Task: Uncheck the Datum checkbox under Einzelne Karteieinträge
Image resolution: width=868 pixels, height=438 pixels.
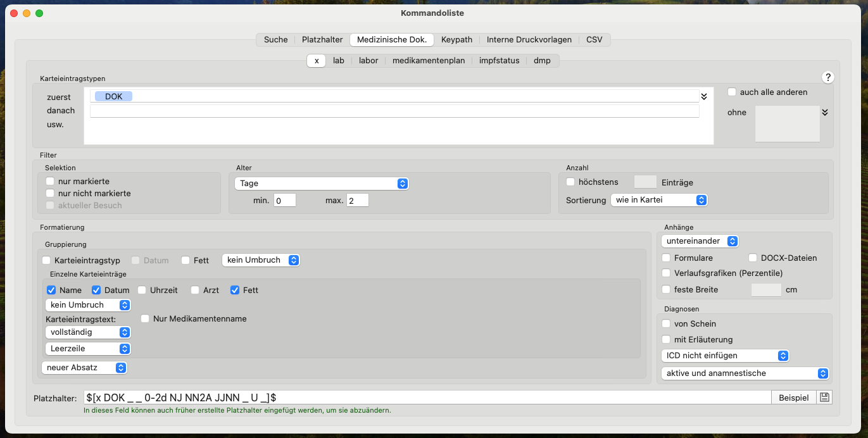Action: (x=96, y=290)
